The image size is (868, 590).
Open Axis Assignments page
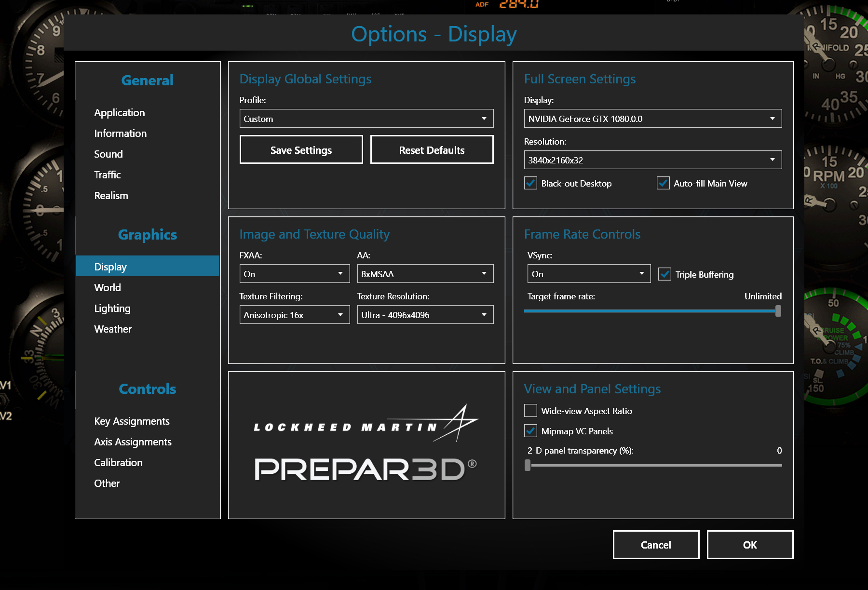click(133, 442)
